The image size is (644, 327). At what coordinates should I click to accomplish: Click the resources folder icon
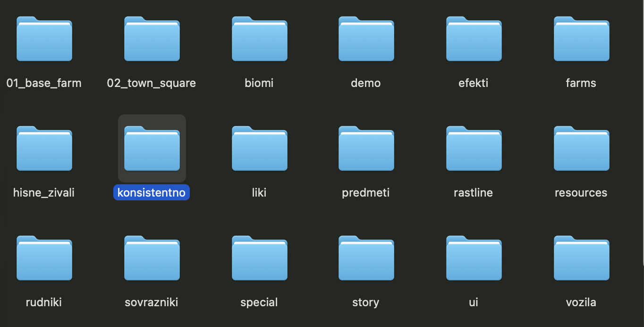tap(581, 149)
